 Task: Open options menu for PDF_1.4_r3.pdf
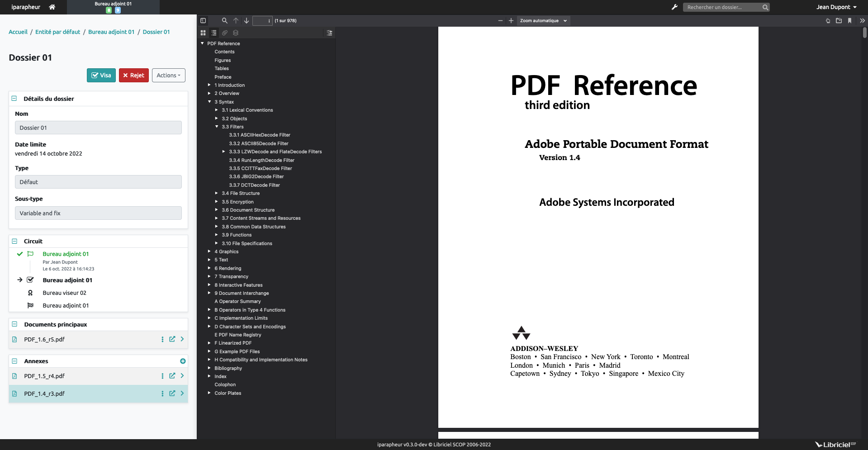[162, 393]
